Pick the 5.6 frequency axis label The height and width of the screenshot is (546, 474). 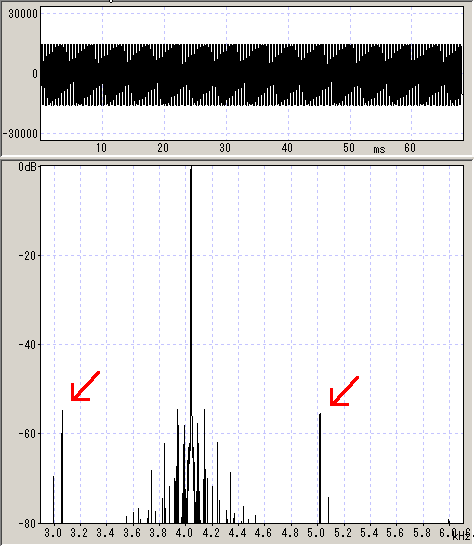click(x=396, y=533)
